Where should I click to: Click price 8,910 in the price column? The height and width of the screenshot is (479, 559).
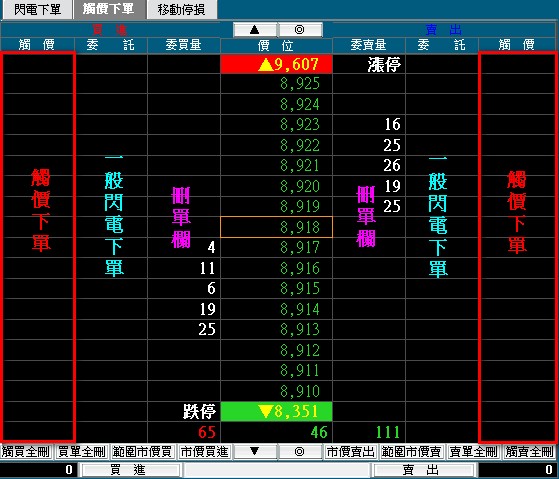(276, 391)
